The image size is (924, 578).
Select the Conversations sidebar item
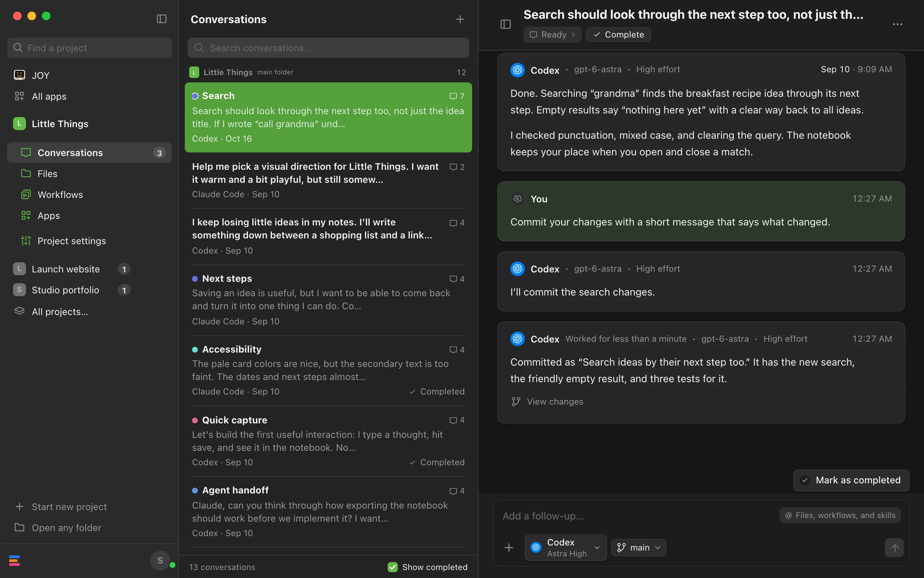click(x=90, y=152)
